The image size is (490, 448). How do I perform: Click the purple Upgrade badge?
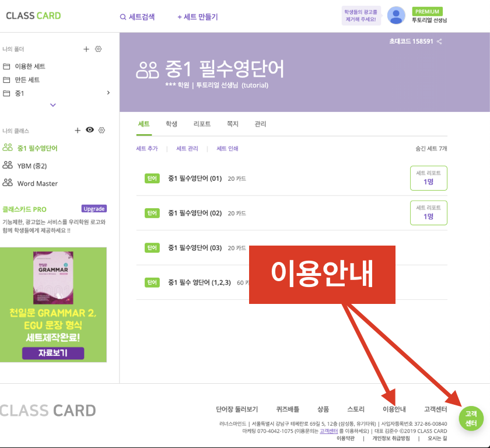pos(94,209)
